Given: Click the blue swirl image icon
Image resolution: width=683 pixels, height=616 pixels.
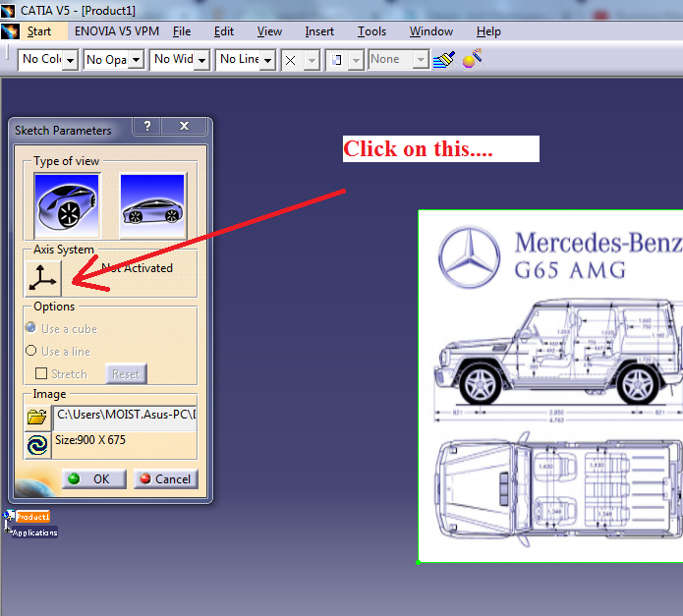Looking at the screenshot, I should click(x=37, y=445).
